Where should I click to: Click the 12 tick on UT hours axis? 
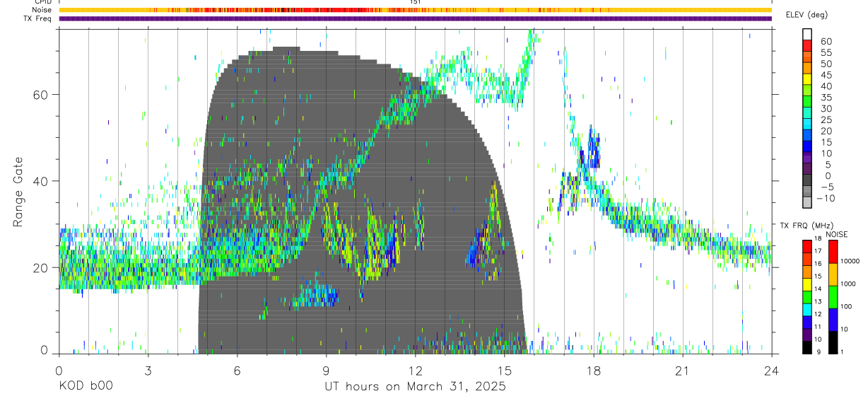[x=415, y=370]
